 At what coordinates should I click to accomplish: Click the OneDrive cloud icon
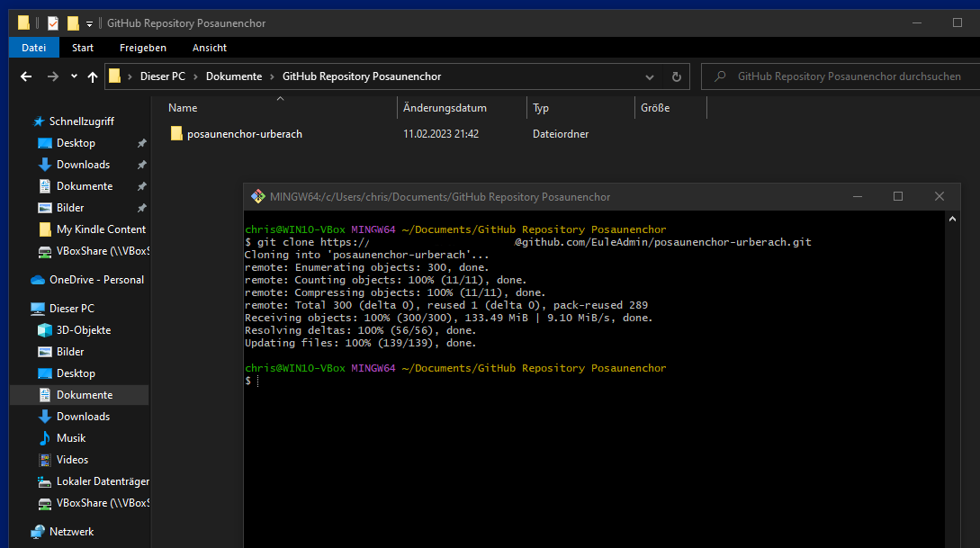(x=38, y=279)
